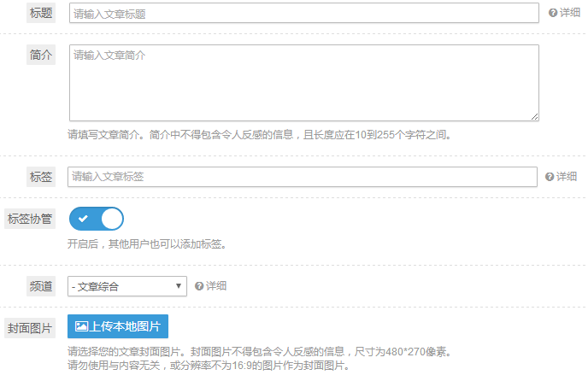Viewport: 588px width, 381px height.
Task: Focus the article title input field
Action: 303,13
